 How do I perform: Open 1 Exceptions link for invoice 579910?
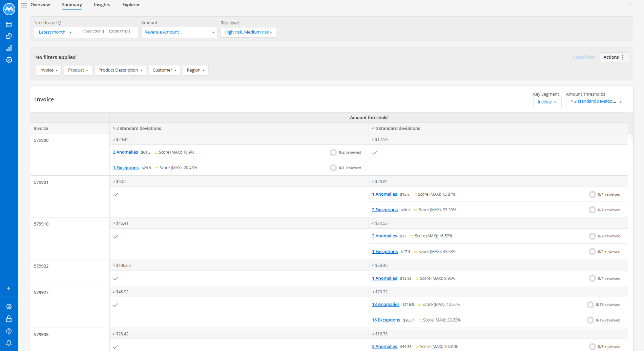[385, 252]
